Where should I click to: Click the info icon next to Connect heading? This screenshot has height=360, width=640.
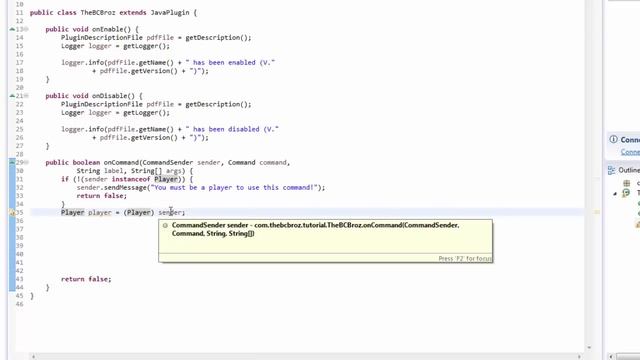pos(613,139)
